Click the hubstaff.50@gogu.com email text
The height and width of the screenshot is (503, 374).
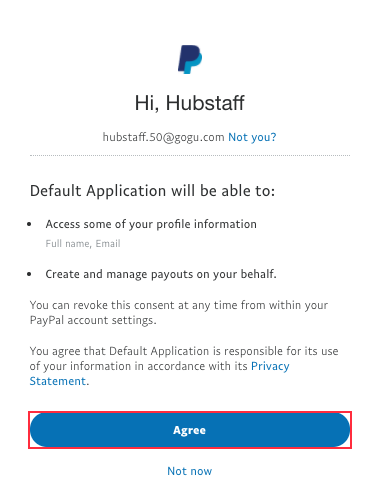tap(163, 137)
